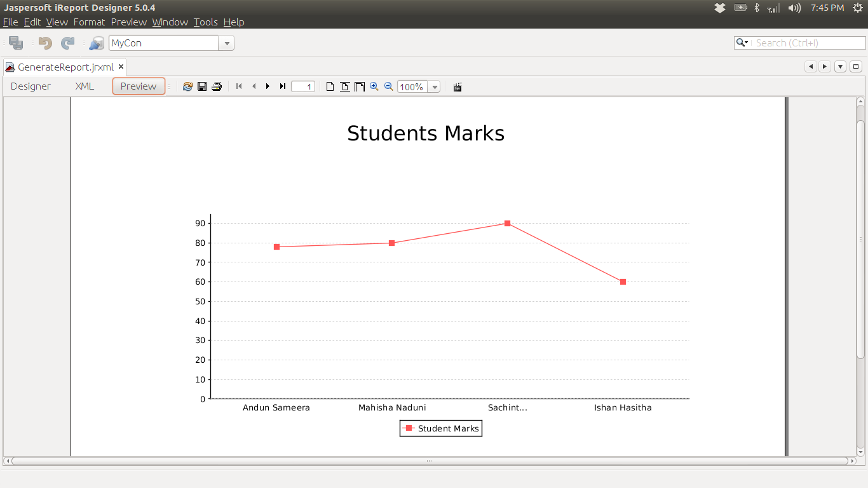Open the editor tab list dropdown
Viewport: 868px width, 488px height.
click(x=839, y=67)
